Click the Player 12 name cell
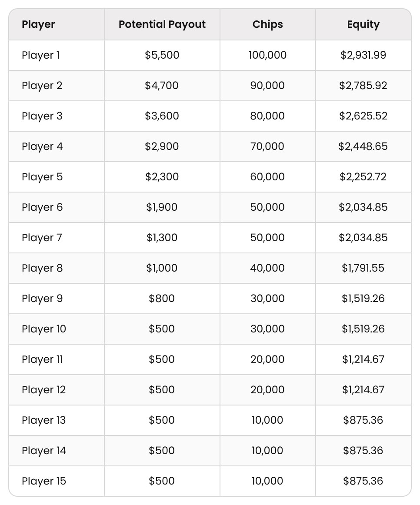 (43, 390)
